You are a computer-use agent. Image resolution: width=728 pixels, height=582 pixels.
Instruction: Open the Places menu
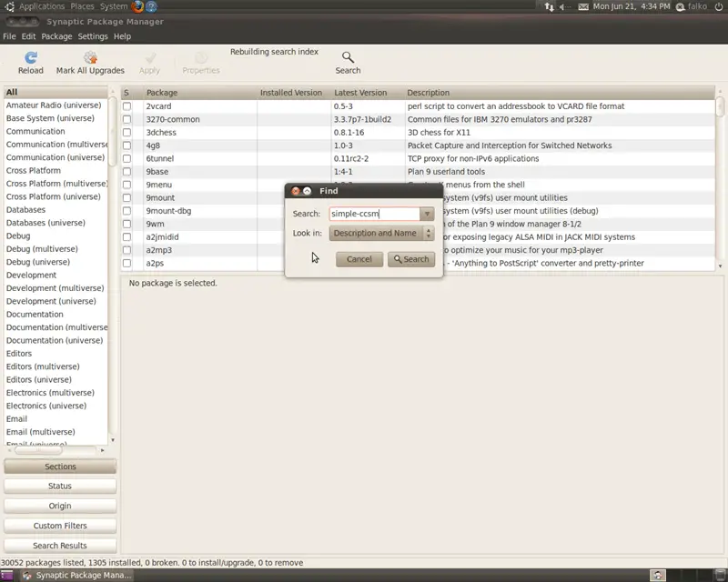tap(82, 6)
